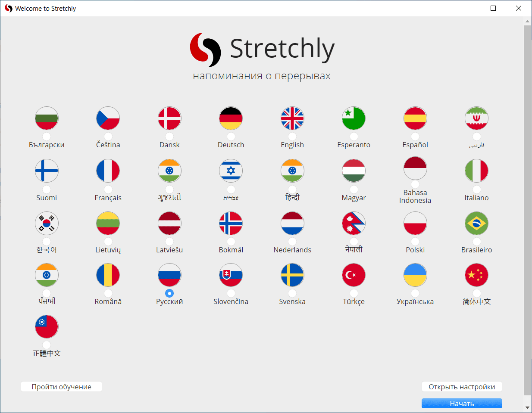Image resolution: width=532 pixels, height=413 pixels.
Task: Click the green Esperanto flag icon
Action: tap(354, 118)
